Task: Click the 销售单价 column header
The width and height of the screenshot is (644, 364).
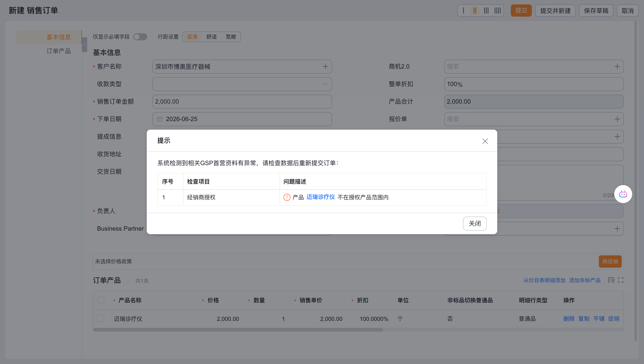Action: pyautogui.click(x=311, y=300)
